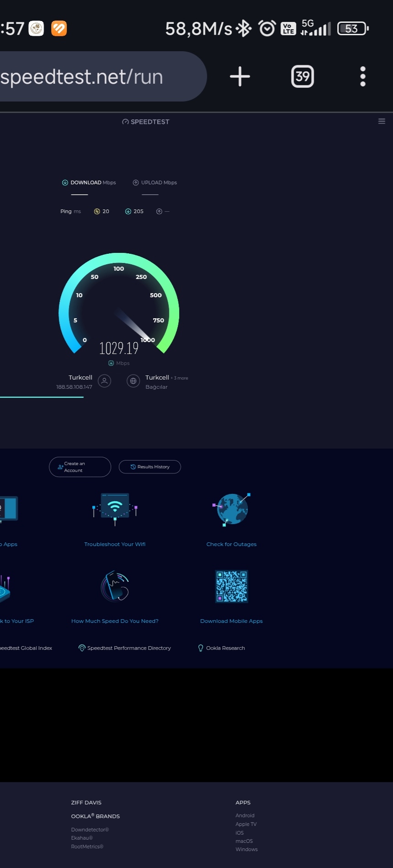Click the Bluetooth status bar icon
This screenshot has height=868, width=393.
(x=244, y=28)
